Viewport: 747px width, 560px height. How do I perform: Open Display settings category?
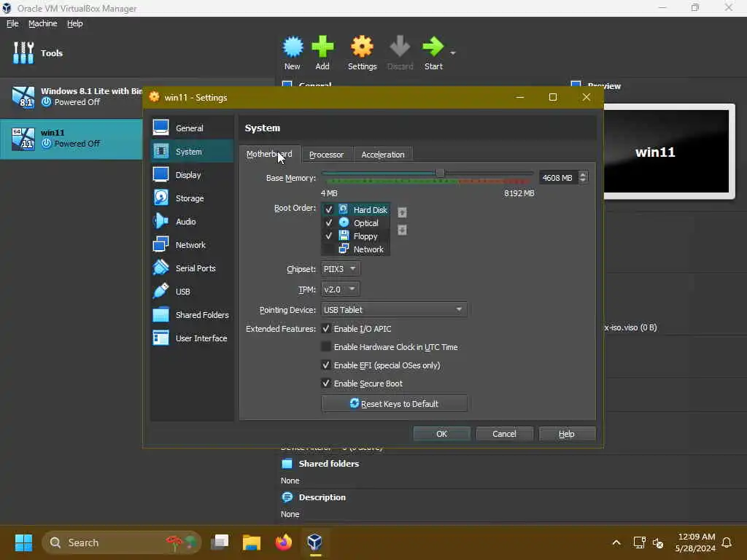tap(192, 175)
